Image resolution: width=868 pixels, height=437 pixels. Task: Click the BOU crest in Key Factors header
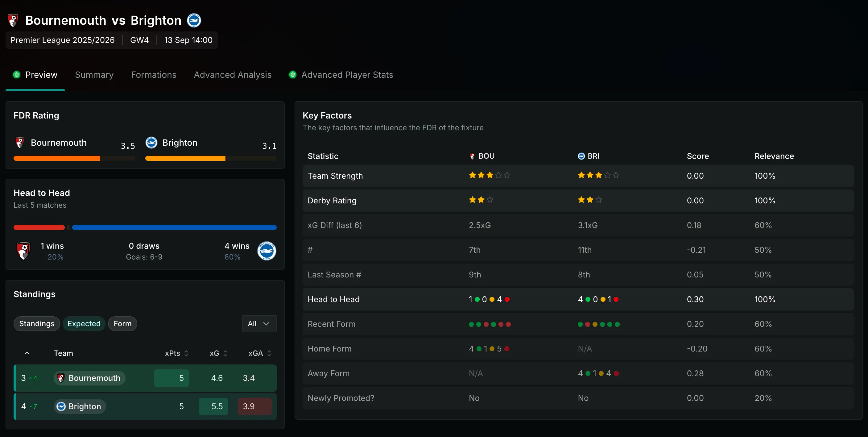472,156
